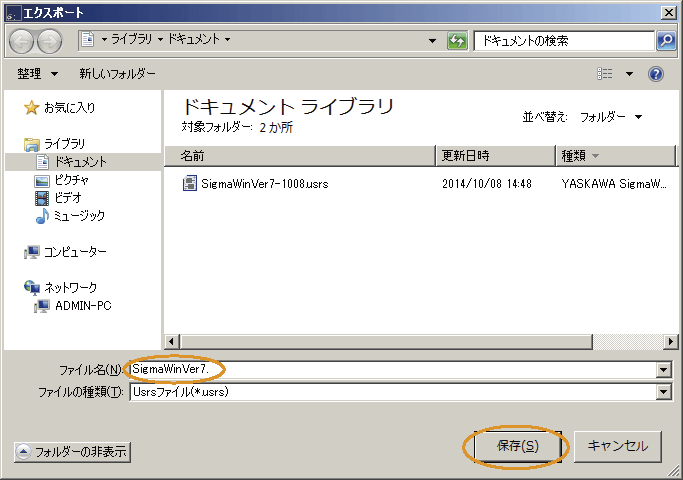Click the Forward navigation arrow
The width and height of the screenshot is (683, 480).
[x=49, y=41]
